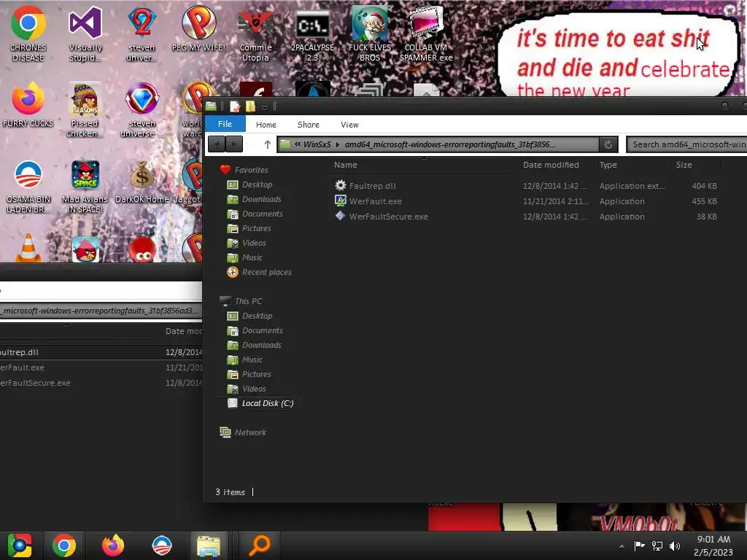Select Videos under Favorites
The image size is (747, 560).
point(254,243)
